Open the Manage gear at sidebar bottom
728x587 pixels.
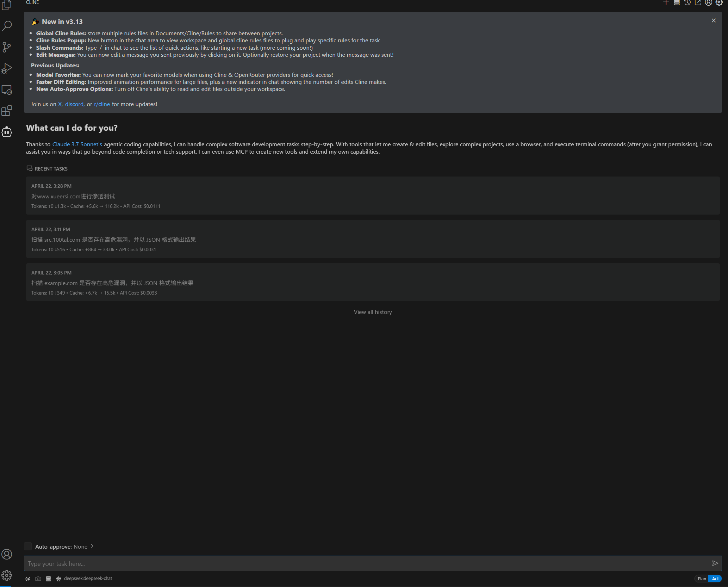click(x=7, y=575)
